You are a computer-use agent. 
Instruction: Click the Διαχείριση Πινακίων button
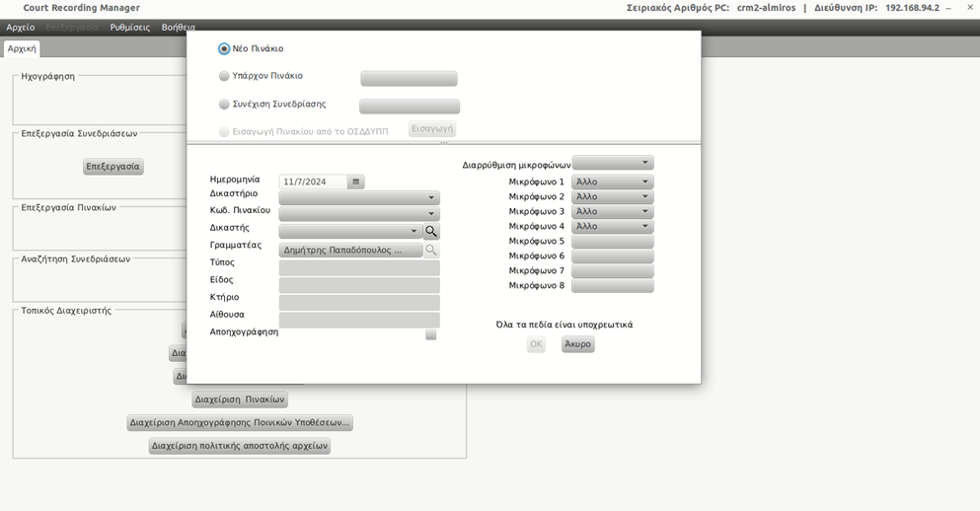(240, 400)
